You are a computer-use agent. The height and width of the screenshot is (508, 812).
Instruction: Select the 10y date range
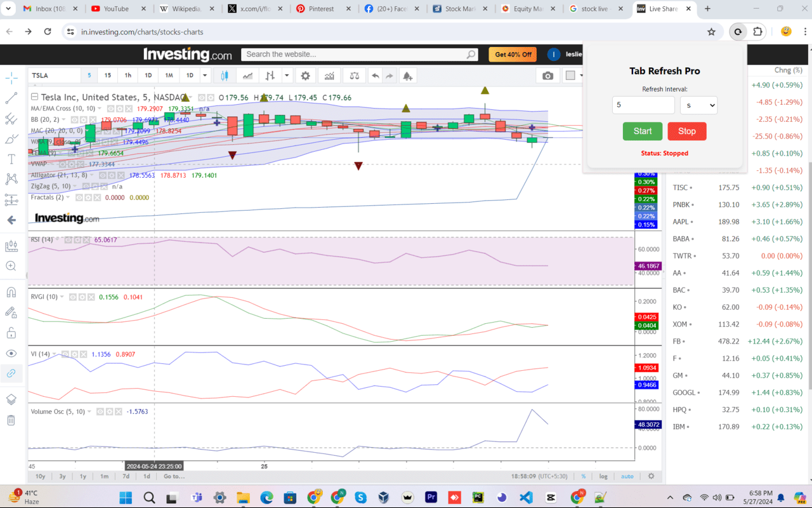point(40,476)
